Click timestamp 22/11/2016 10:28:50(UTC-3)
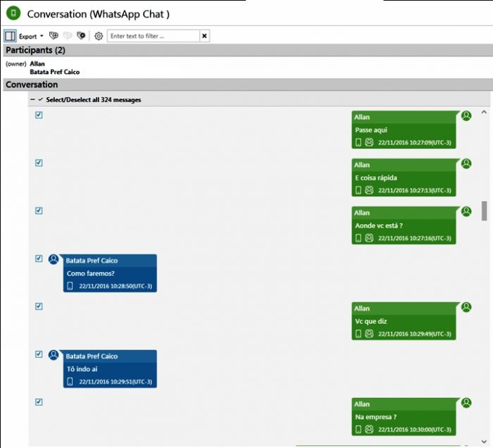The height and width of the screenshot is (448, 493). 116,286
